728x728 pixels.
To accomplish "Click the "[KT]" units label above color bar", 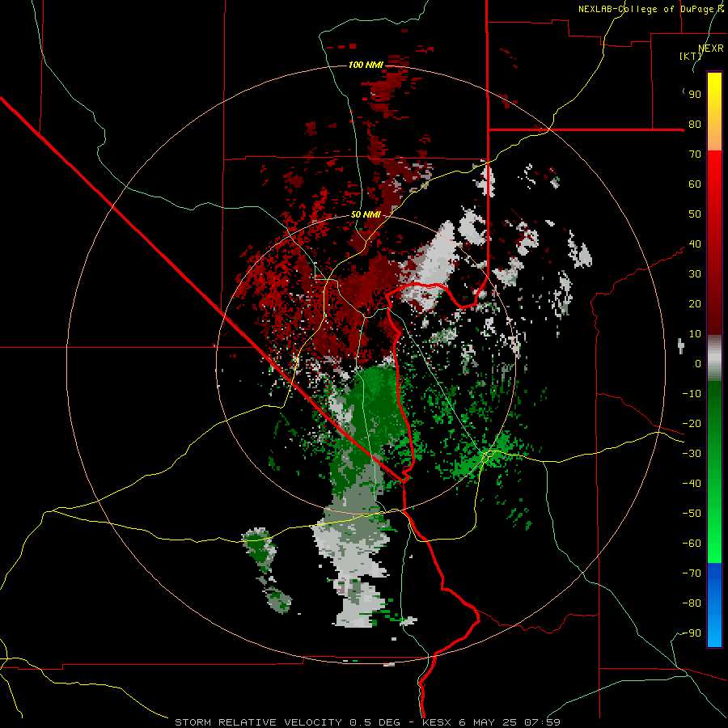I will [690, 56].
